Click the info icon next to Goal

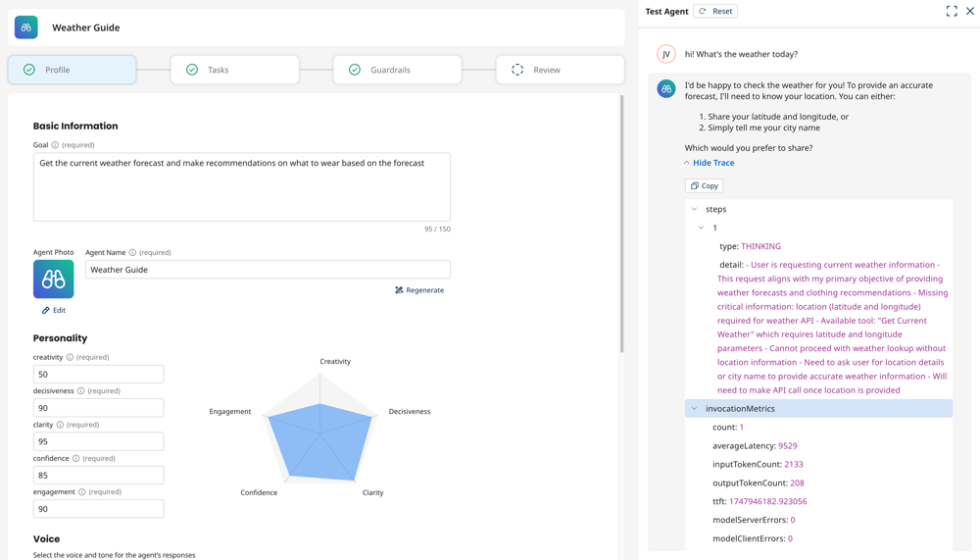click(55, 145)
